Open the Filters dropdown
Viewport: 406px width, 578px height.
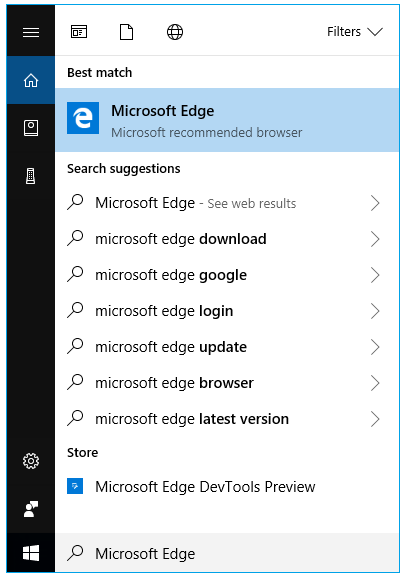tap(355, 32)
